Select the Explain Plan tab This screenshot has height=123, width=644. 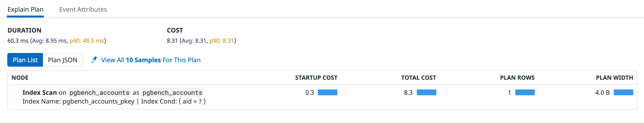[x=26, y=9]
